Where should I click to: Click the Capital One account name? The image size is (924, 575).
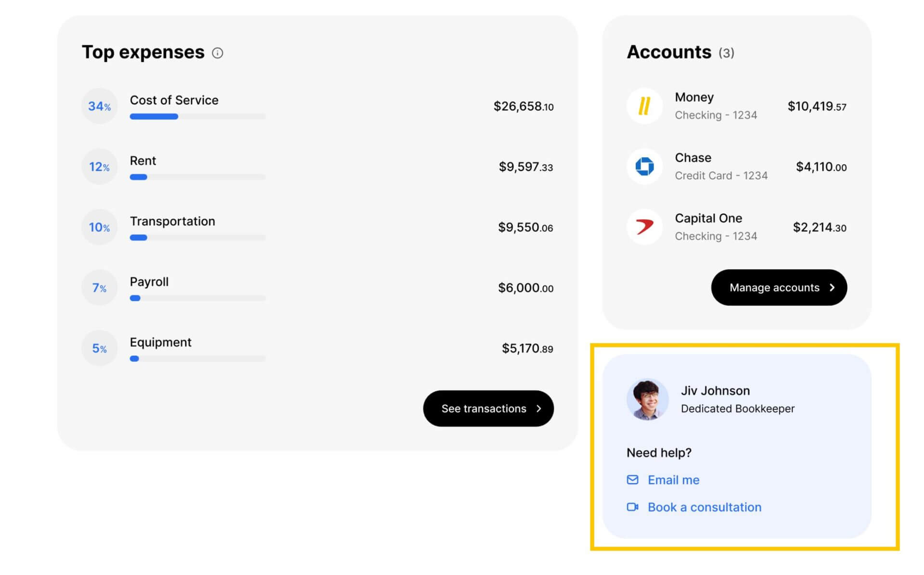pos(708,218)
